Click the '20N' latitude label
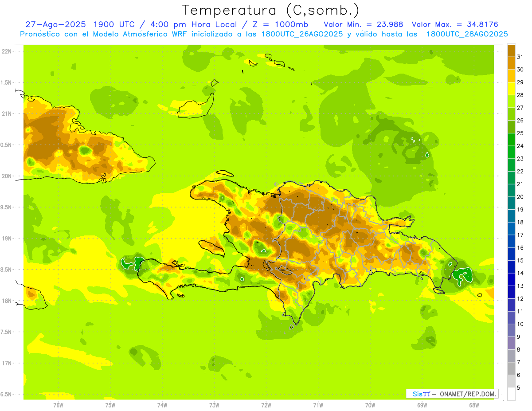532x411 pixels. (x=7, y=176)
